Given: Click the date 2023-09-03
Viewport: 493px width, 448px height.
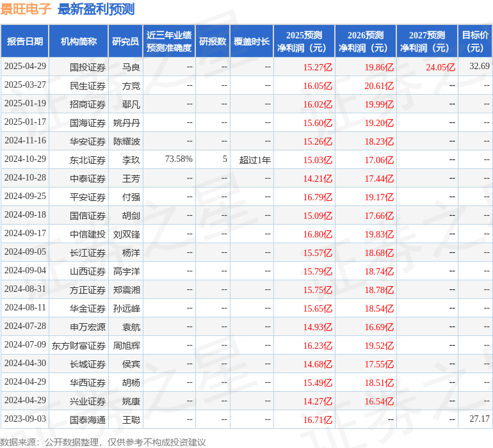Looking at the screenshot, I should click(x=25, y=419).
